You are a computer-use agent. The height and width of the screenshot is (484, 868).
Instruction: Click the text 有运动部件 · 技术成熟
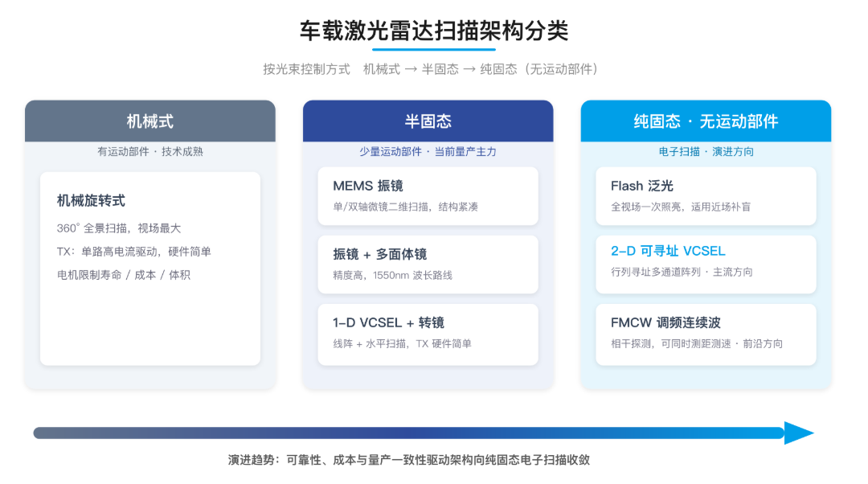[x=150, y=152]
